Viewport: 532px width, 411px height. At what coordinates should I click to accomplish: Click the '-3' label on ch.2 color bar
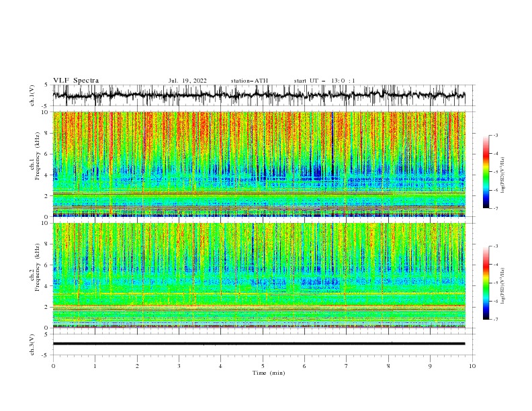(x=496, y=246)
